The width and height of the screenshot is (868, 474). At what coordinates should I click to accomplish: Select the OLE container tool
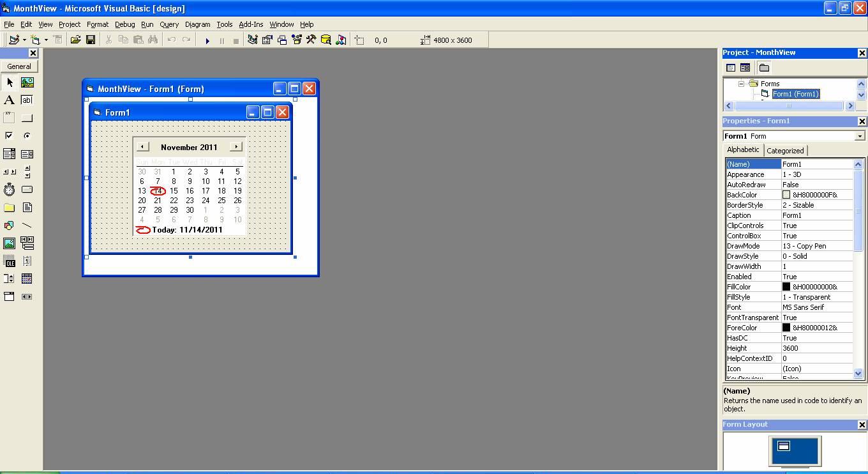click(x=9, y=261)
